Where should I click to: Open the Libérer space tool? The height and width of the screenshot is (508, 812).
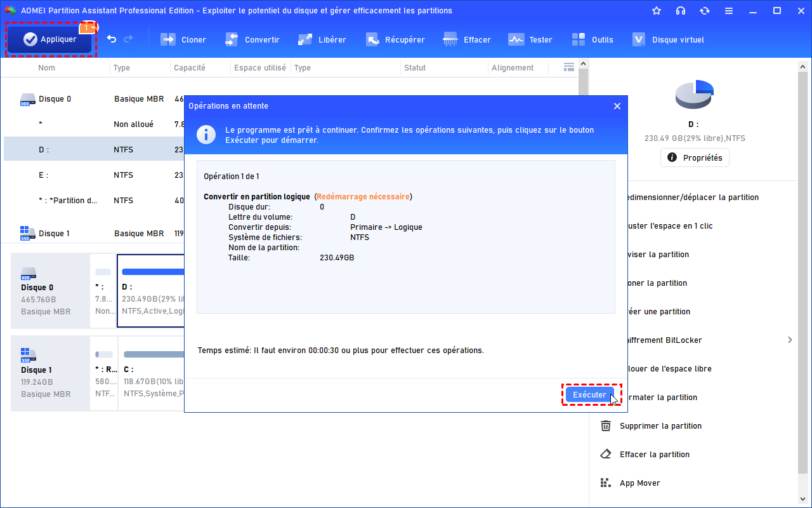[322, 39]
